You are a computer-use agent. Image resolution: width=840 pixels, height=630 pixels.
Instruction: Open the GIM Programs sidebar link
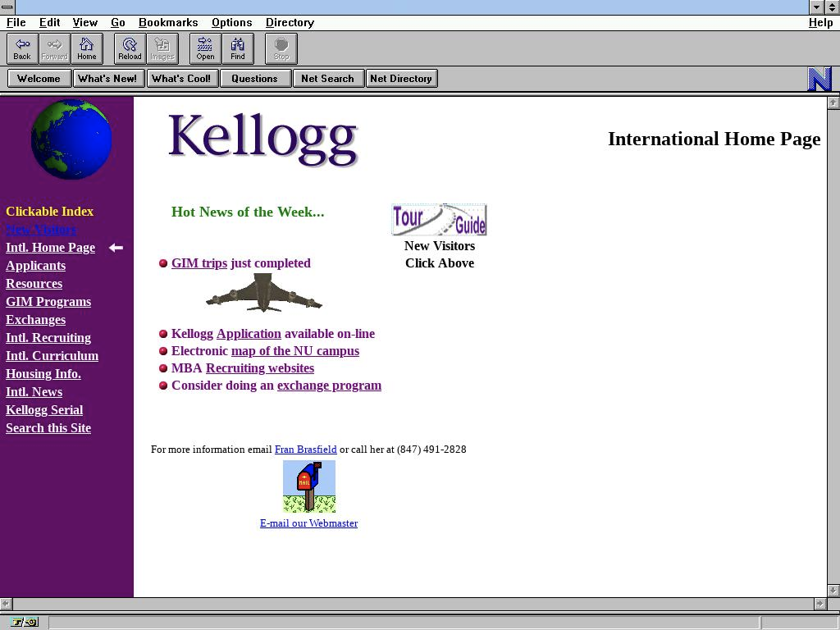pyautogui.click(x=48, y=301)
